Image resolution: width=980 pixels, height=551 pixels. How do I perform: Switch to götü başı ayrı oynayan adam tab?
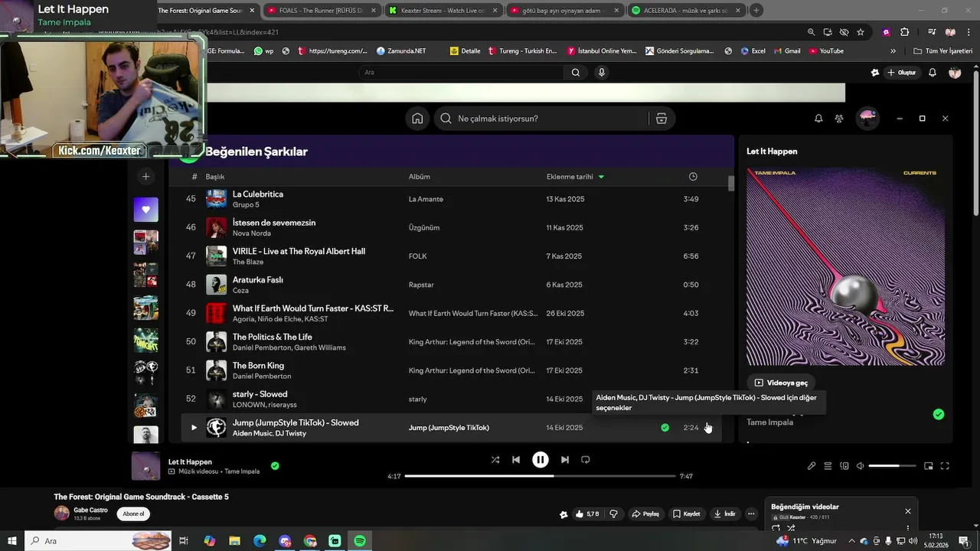point(566,11)
